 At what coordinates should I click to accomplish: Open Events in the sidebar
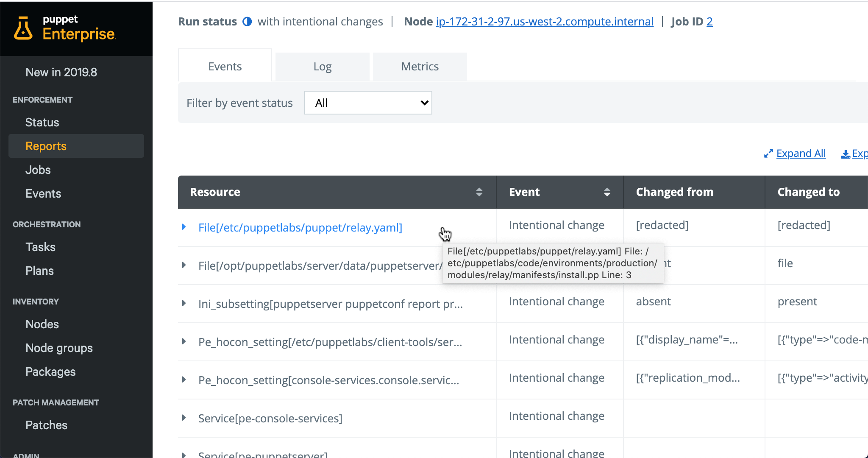[x=43, y=193]
